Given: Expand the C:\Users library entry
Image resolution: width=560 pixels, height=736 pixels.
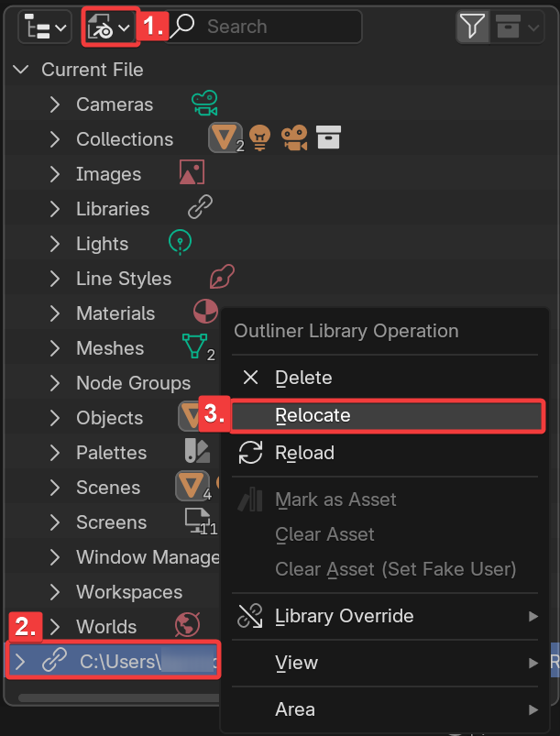Looking at the screenshot, I should (x=21, y=661).
